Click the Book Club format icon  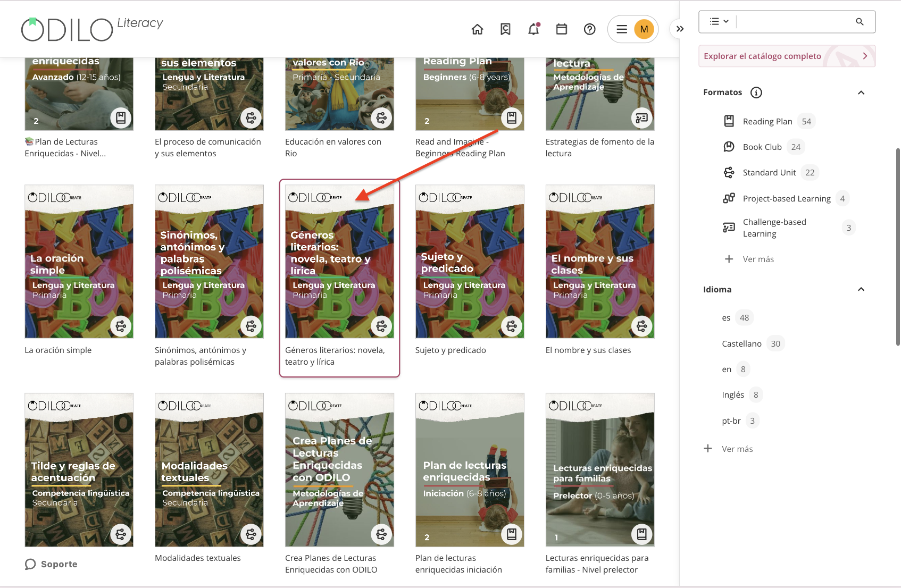[729, 147]
